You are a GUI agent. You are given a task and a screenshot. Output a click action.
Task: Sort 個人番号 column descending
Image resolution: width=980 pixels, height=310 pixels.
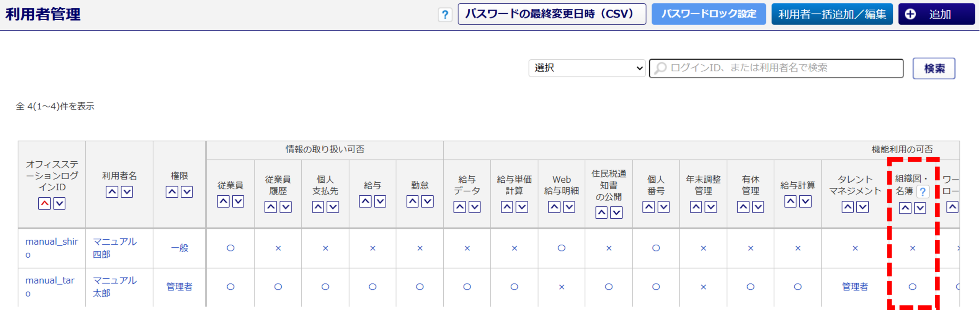[663, 207]
